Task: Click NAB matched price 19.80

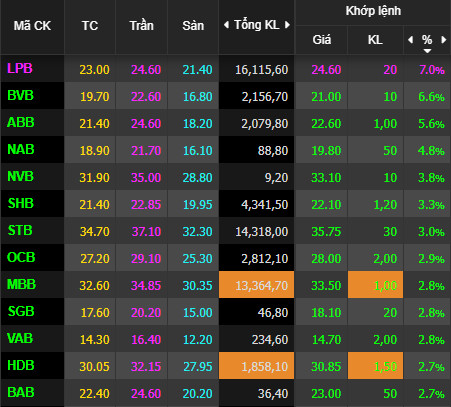Action: coord(326,151)
